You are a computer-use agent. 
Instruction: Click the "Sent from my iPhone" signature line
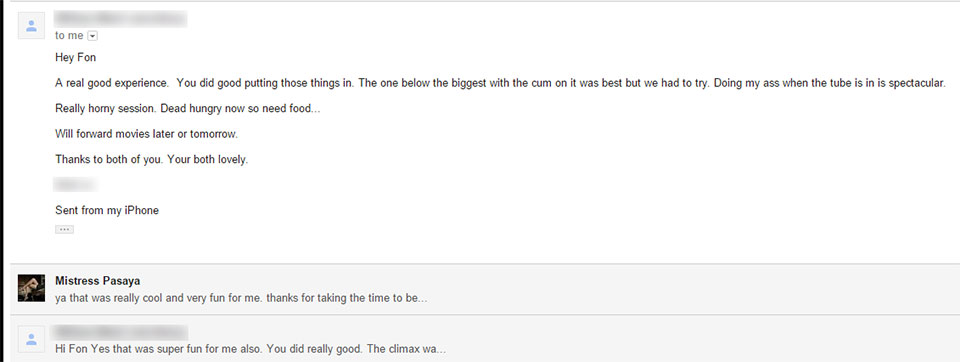107,211
